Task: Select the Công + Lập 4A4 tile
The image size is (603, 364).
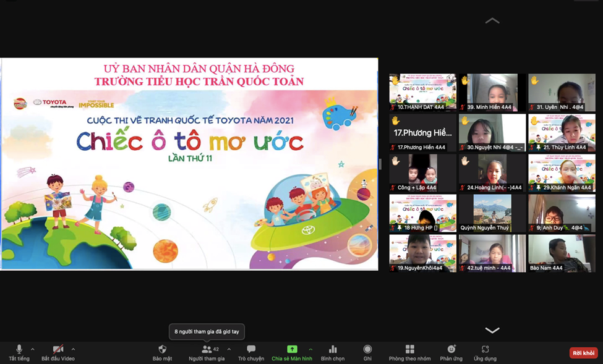Action: tap(423, 173)
